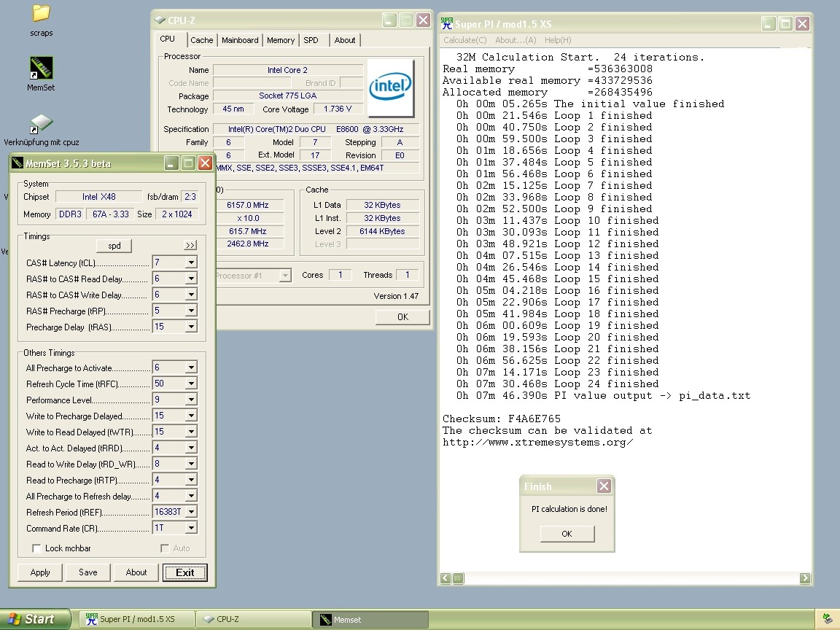Click the PI calculation is done! message
The width and height of the screenshot is (840, 630).
[569, 509]
